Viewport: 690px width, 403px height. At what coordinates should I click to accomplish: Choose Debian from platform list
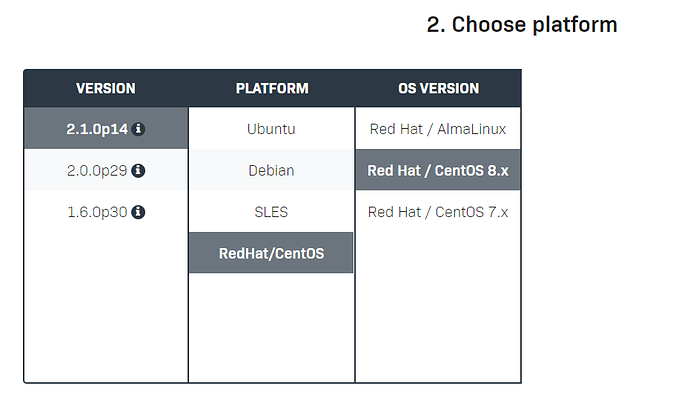[271, 171]
